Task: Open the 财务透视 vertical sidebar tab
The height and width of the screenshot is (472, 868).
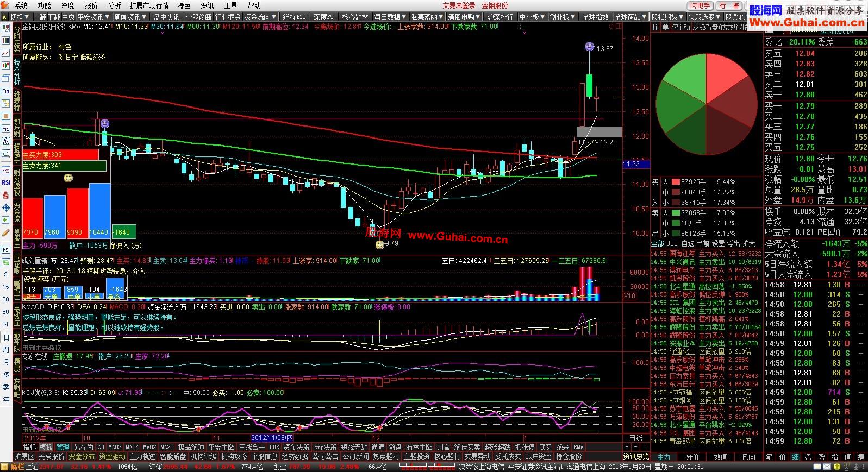Action: pos(17,182)
